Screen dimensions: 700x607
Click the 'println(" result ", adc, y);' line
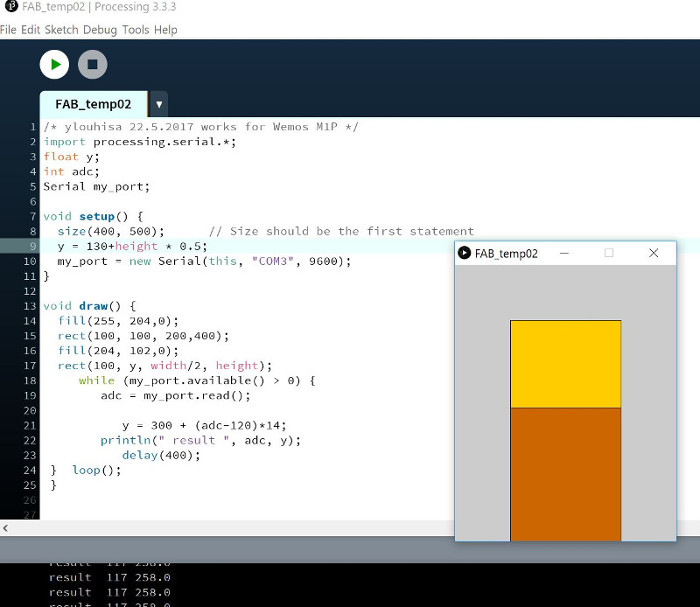coord(200,441)
